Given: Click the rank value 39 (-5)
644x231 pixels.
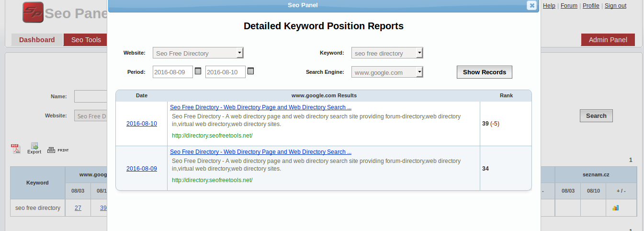Looking at the screenshot, I should (491, 124).
